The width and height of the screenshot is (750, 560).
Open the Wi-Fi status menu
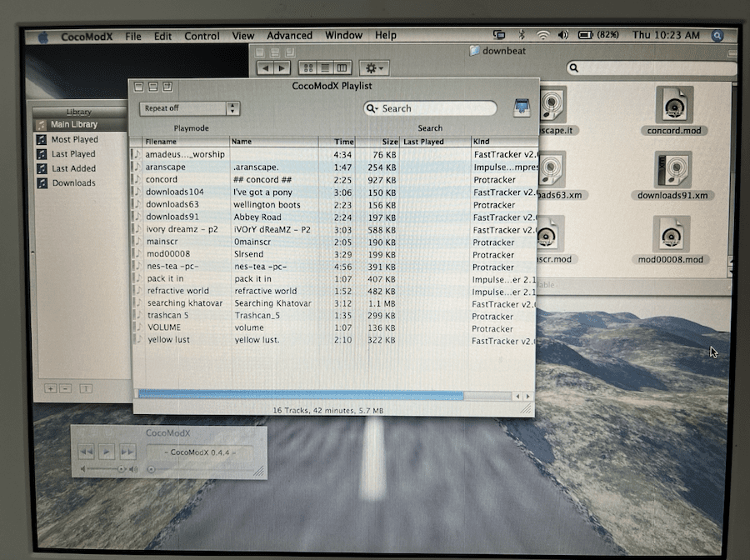coord(542,35)
